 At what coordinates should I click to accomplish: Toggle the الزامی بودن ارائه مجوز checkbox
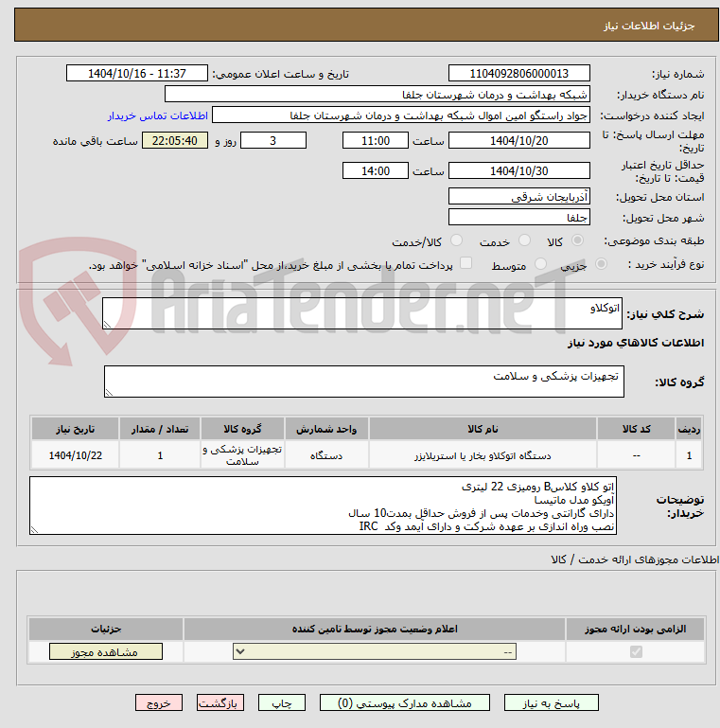636,651
